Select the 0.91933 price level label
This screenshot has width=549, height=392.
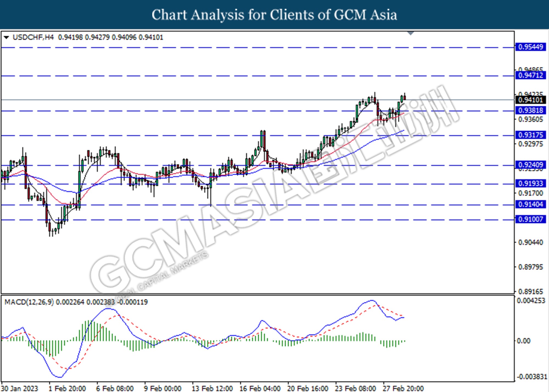530,183
